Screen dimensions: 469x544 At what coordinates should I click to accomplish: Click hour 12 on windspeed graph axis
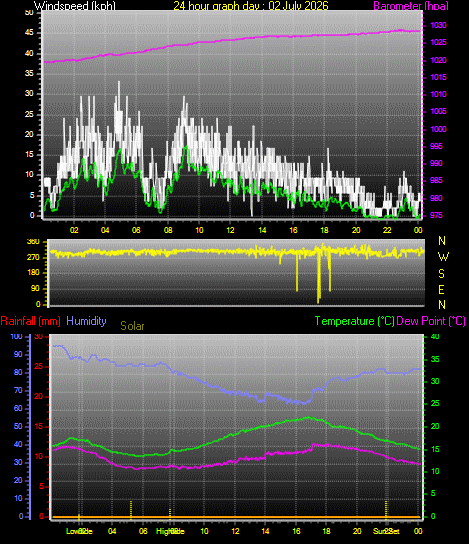[x=230, y=230]
